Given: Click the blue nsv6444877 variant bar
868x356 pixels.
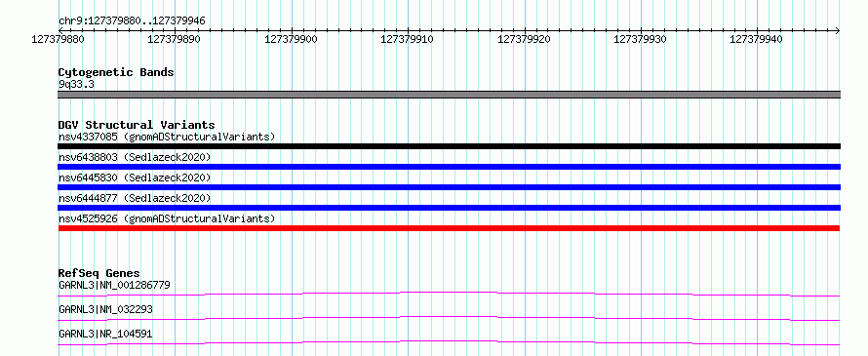Looking at the screenshot, I should point(449,208).
